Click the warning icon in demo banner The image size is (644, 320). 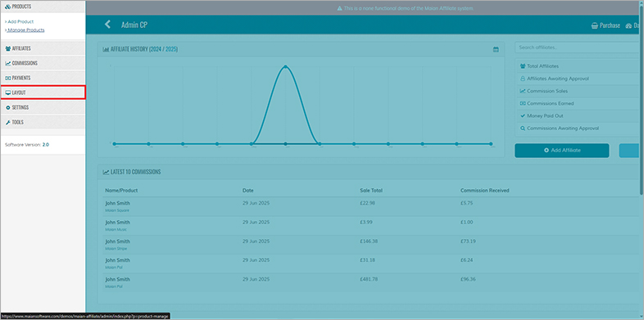pos(340,8)
